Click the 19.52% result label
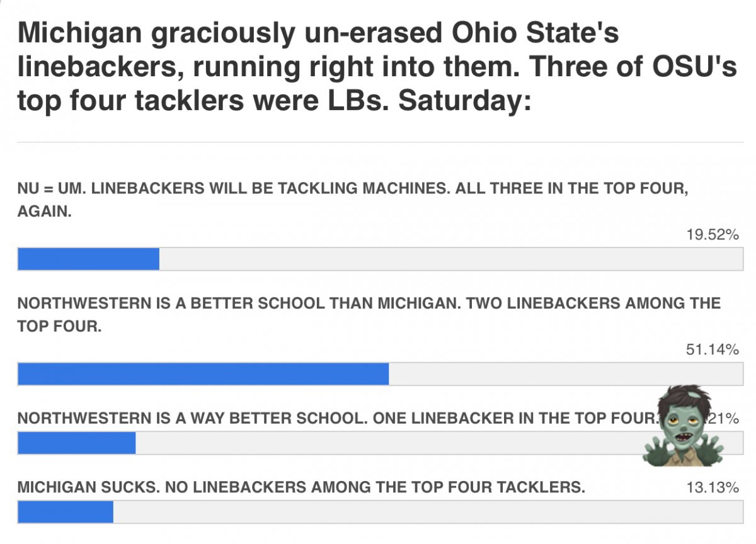756x544 pixels. tap(712, 235)
